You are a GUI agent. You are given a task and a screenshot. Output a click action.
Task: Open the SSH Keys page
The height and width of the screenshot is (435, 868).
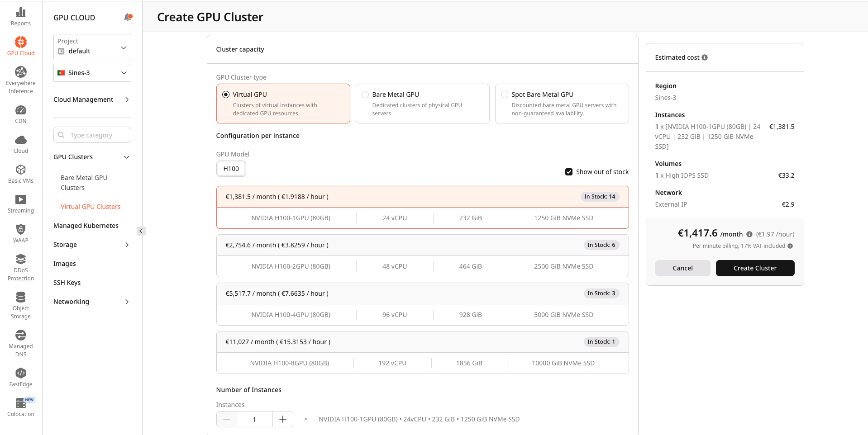coord(67,282)
